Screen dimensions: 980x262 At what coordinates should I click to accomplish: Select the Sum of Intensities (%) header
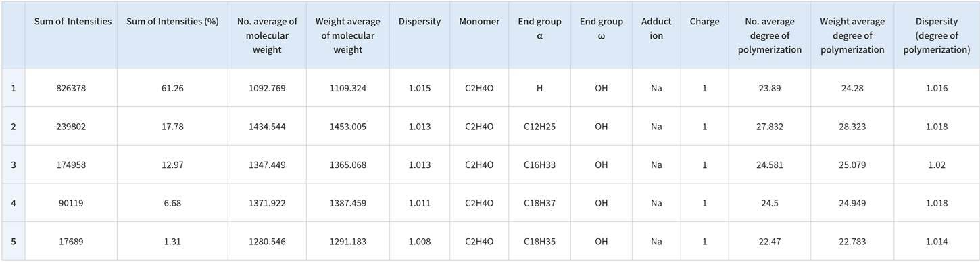[172, 35]
